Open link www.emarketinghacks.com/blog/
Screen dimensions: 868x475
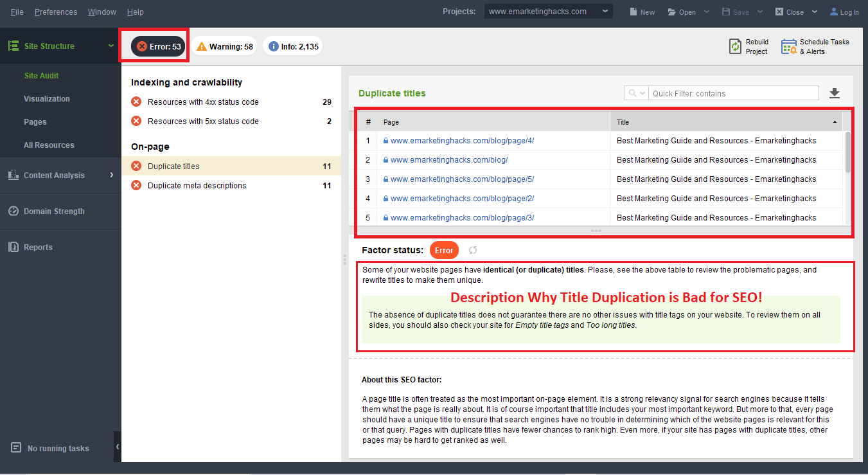[x=449, y=159]
